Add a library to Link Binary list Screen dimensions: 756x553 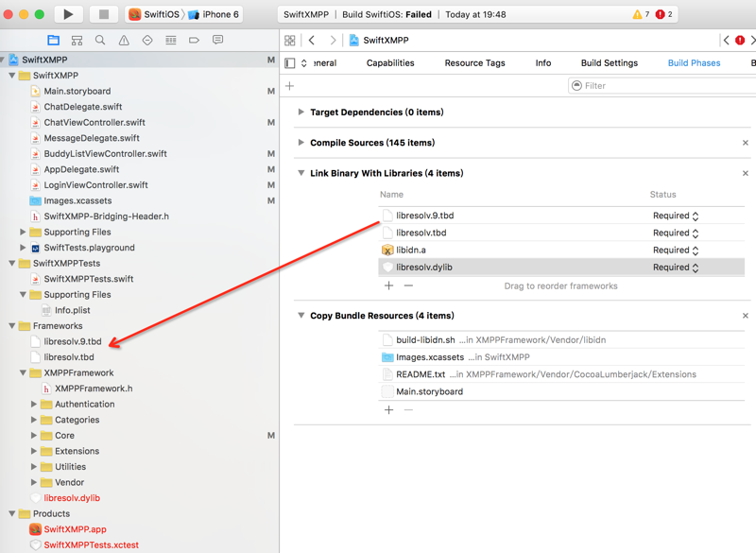pos(389,285)
